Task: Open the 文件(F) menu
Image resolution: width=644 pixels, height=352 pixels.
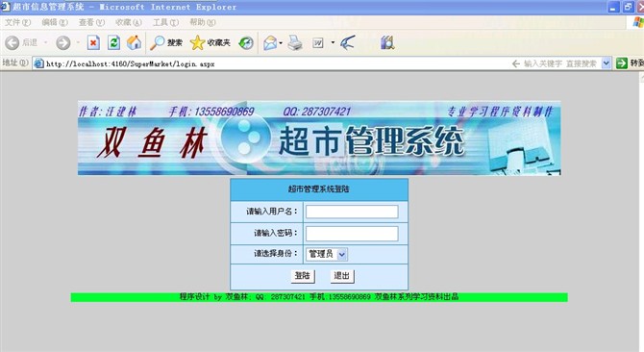Action: tap(17, 22)
